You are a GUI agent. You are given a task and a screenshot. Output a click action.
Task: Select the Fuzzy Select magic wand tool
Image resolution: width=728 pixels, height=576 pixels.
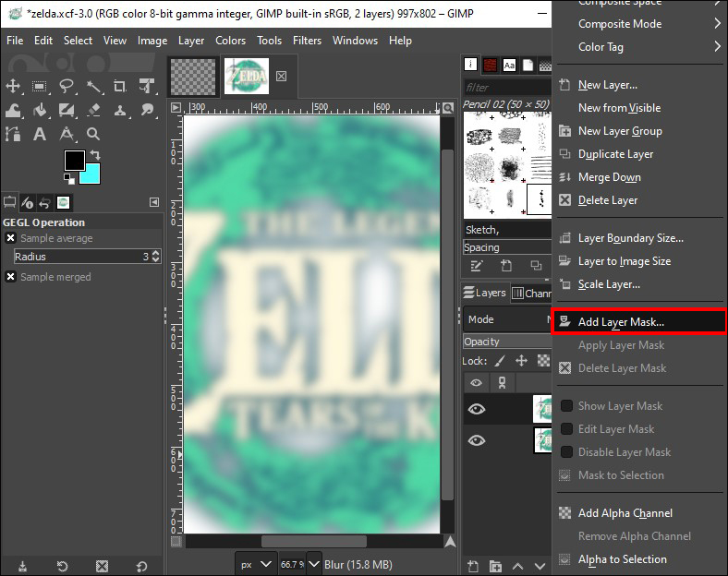pos(94,86)
